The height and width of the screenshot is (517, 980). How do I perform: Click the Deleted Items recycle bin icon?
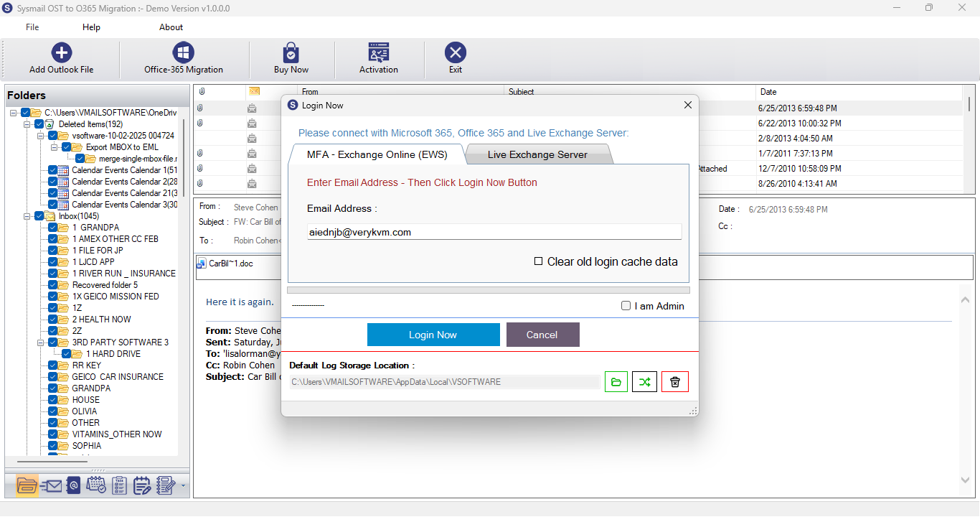pos(50,124)
